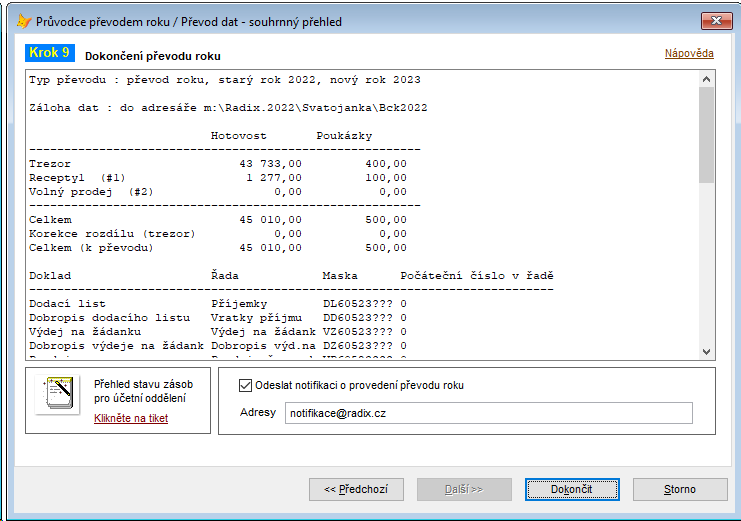
Task: Click the Typ převodu line in summary
Action: coord(225,80)
